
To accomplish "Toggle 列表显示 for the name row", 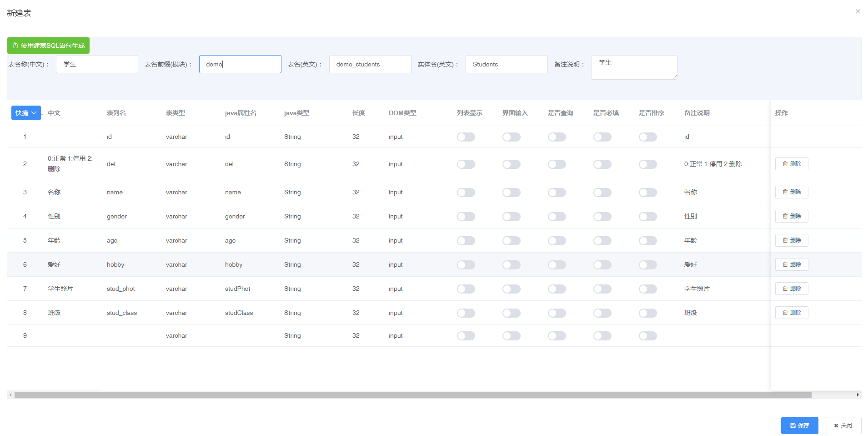I will [466, 193].
